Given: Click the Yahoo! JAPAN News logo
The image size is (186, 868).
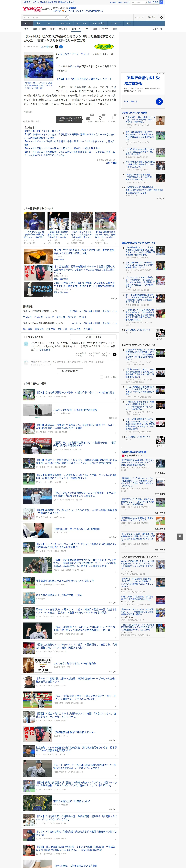Looking at the screenshot, I should tap(37, 9).
